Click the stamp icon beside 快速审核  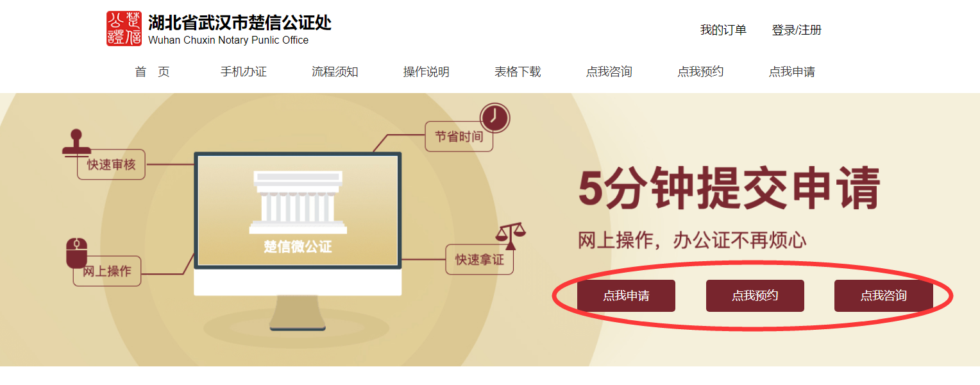(76, 143)
